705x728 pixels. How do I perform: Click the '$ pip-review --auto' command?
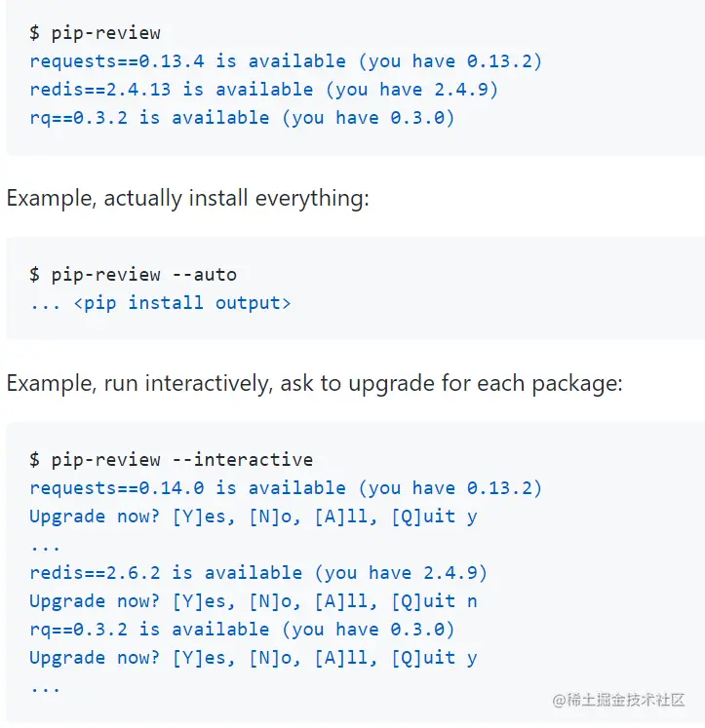tap(133, 274)
